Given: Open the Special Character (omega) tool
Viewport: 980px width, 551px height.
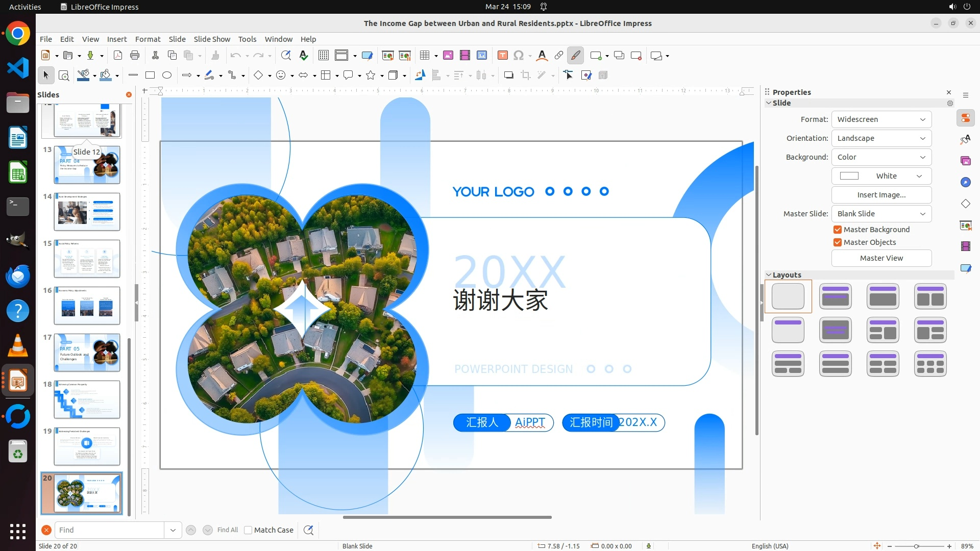Looking at the screenshot, I should point(519,56).
